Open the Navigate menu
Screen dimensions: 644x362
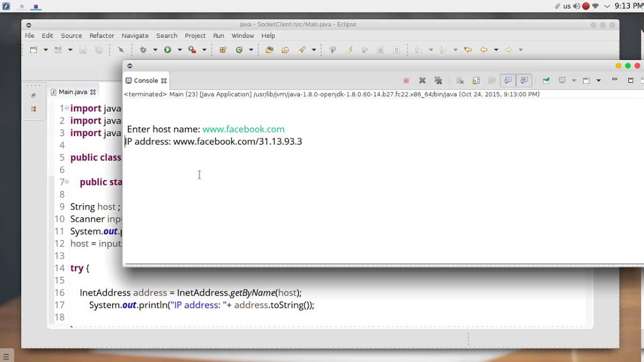click(135, 36)
